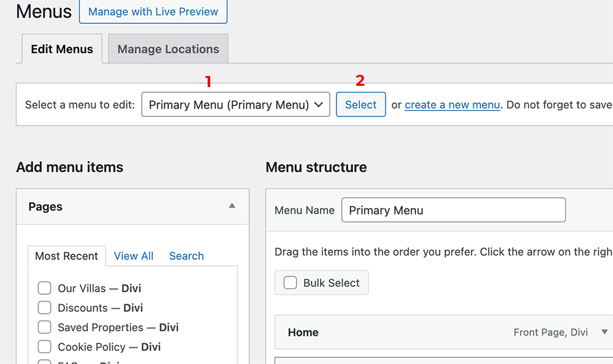
Task: Focus the Menu Name text field
Action: [453, 210]
